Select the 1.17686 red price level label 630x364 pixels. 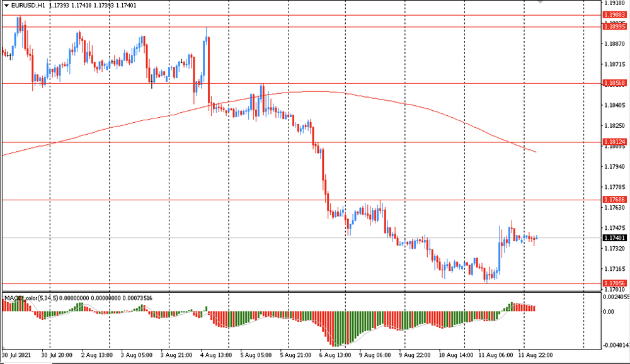(615, 199)
